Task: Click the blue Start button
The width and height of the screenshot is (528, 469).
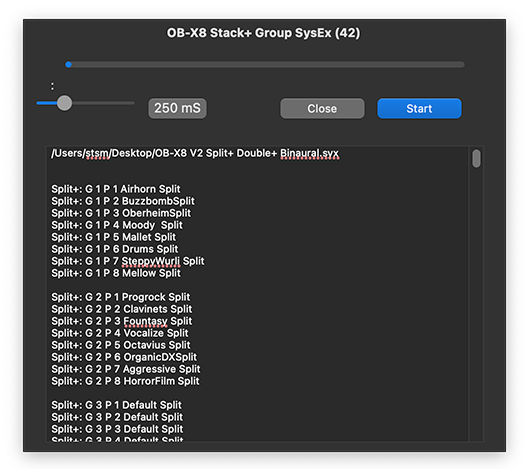Action: [419, 108]
